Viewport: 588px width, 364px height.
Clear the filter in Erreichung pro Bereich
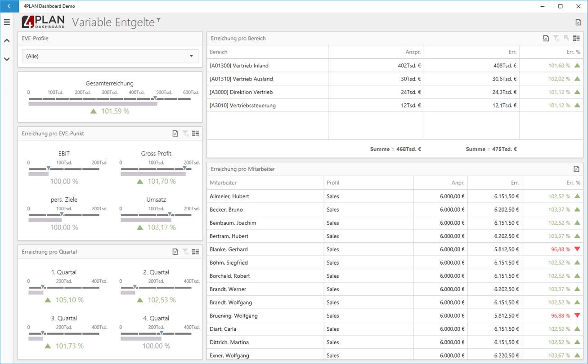(556, 39)
